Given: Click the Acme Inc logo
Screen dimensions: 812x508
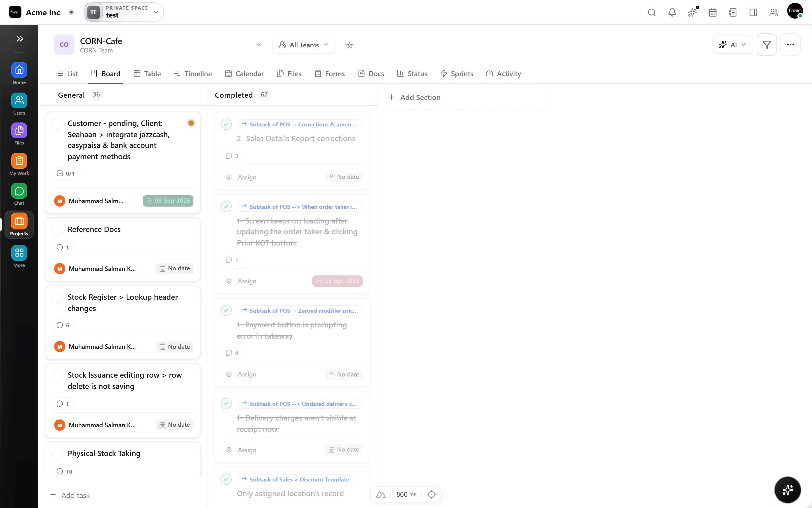Looking at the screenshot, I should 15,12.
